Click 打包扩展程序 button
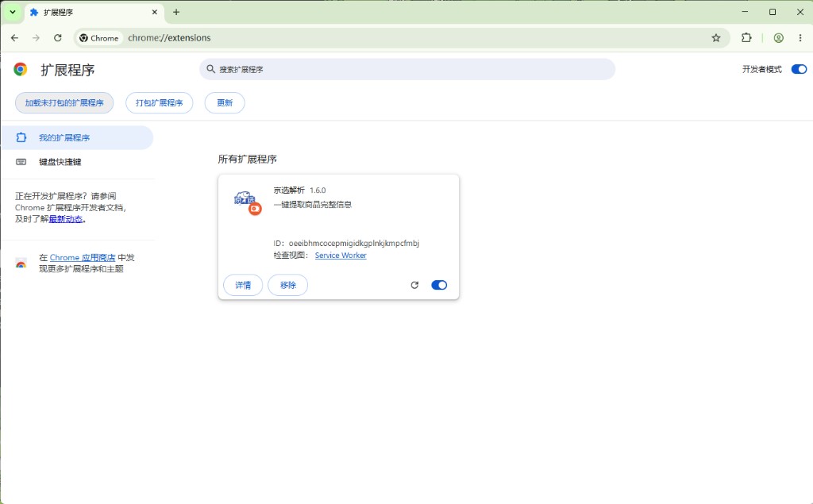Screen dimensions: 813x504 pyautogui.click(x=159, y=102)
